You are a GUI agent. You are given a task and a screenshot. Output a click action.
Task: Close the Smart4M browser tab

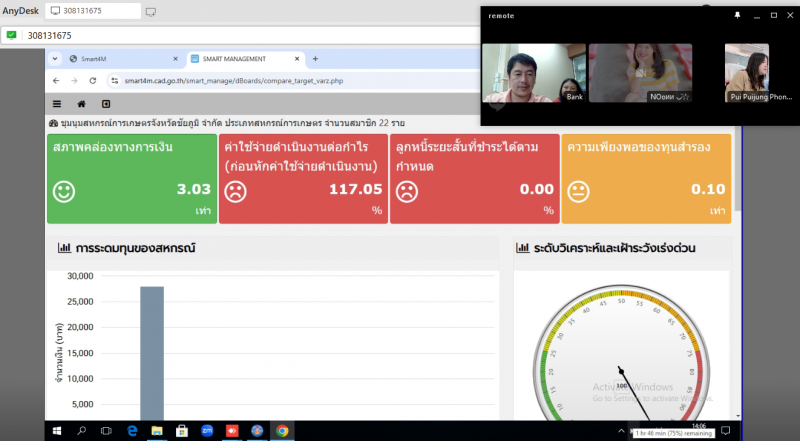(176, 59)
